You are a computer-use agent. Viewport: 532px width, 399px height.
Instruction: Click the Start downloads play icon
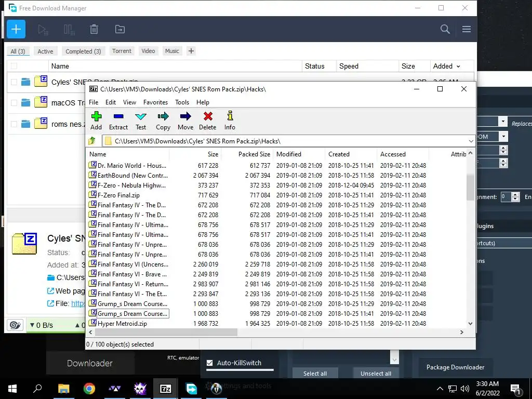(x=43, y=30)
